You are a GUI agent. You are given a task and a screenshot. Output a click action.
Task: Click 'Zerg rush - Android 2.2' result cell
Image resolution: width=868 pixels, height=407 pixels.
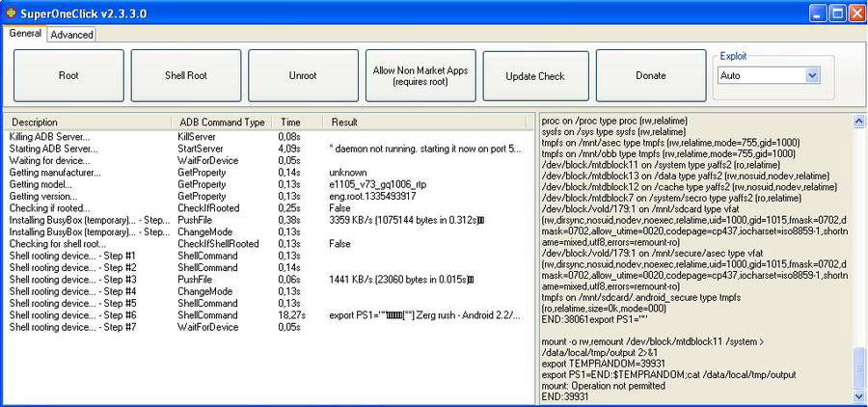pyautogui.click(x=424, y=315)
